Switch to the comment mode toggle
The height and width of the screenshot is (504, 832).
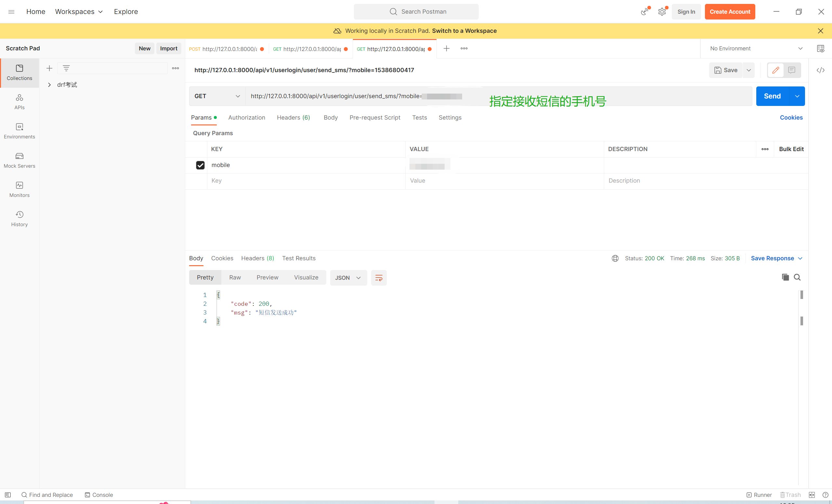pos(791,70)
